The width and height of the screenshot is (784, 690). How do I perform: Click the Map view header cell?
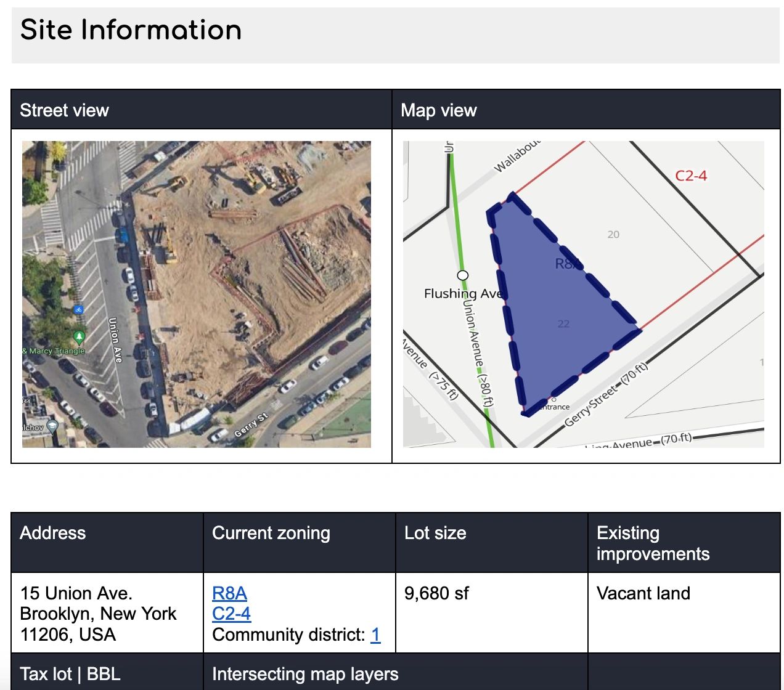pos(586,110)
